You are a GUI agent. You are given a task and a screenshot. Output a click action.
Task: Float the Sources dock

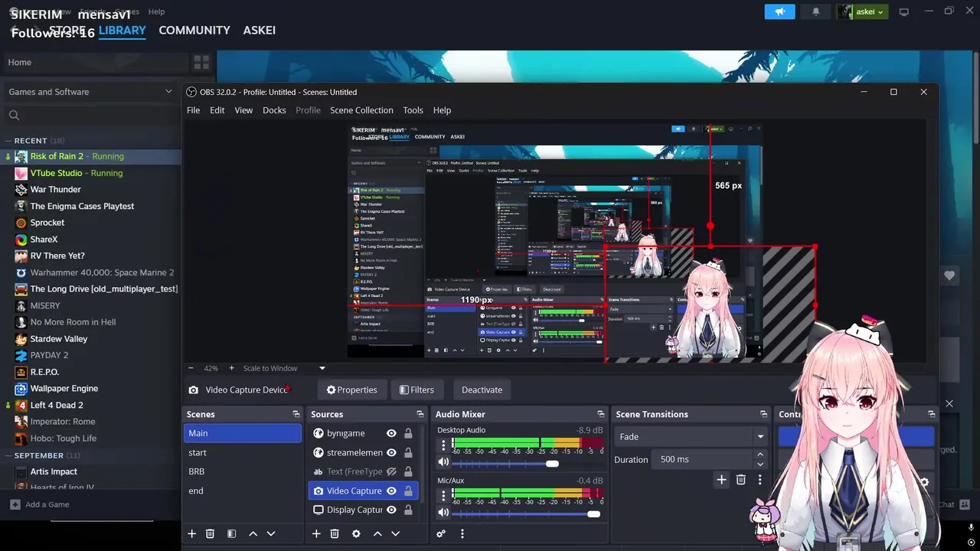click(420, 414)
